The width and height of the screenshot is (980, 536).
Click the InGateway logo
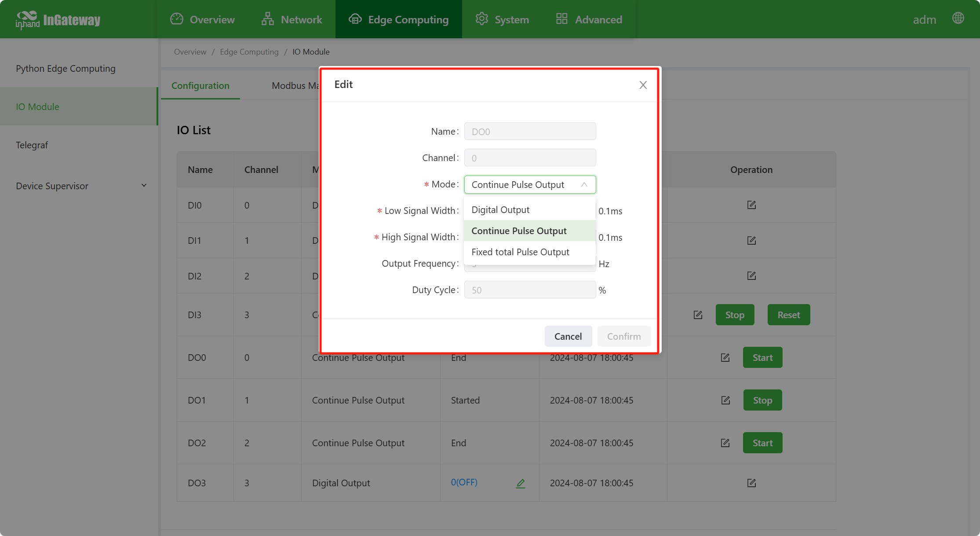[x=58, y=19]
